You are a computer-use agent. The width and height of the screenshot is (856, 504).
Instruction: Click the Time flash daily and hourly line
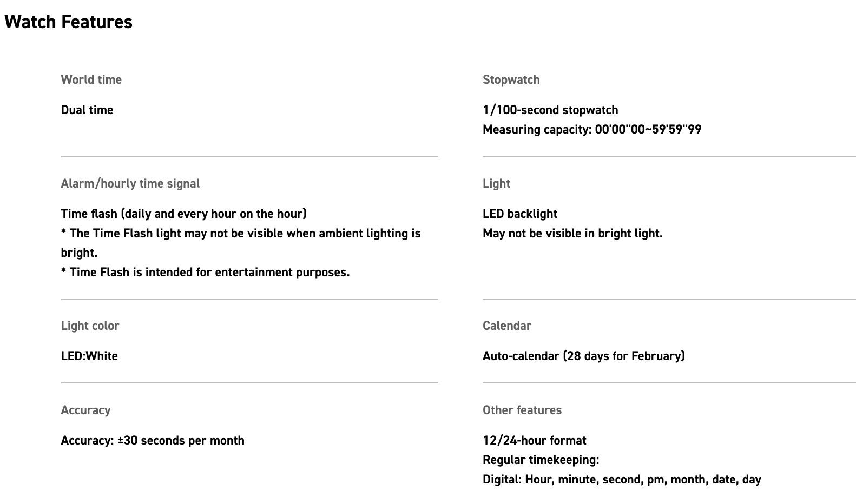pos(183,214)
